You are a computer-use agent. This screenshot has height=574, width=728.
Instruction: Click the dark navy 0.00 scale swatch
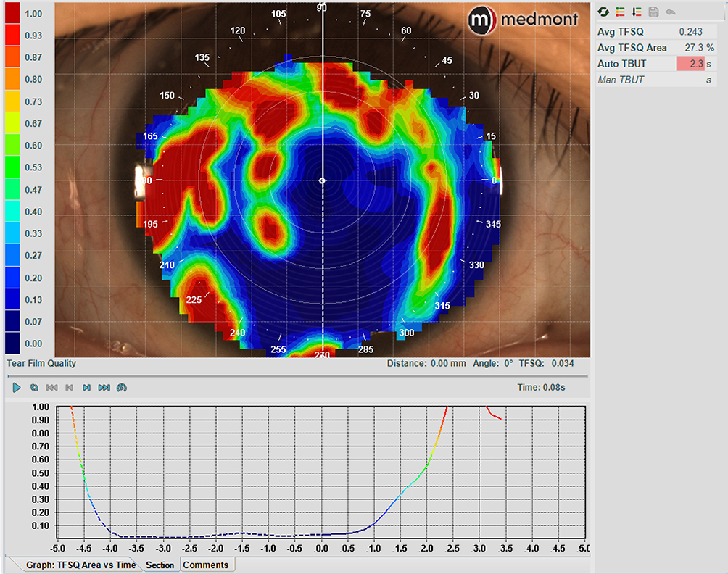pyautogui.click(x=12, y=344)
